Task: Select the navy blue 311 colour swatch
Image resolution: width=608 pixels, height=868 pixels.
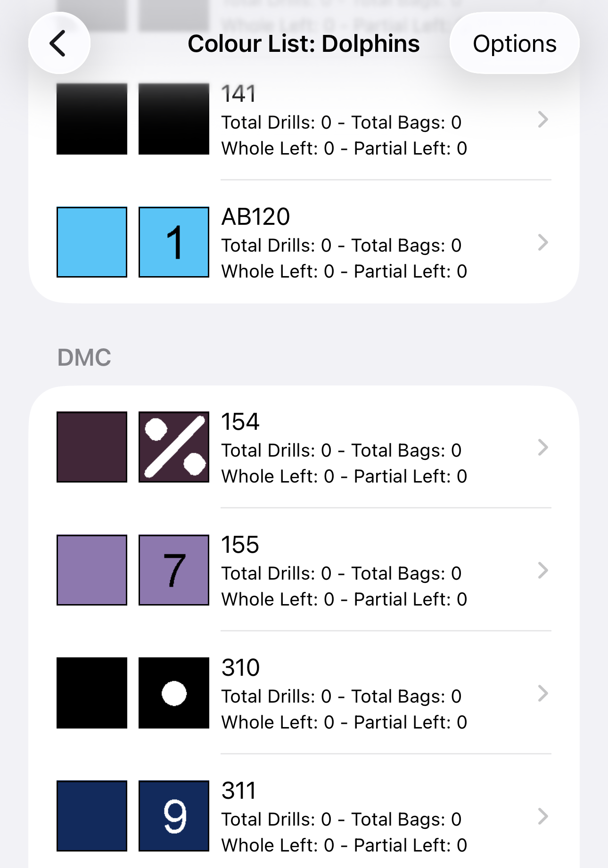Action: coord(92,816)
